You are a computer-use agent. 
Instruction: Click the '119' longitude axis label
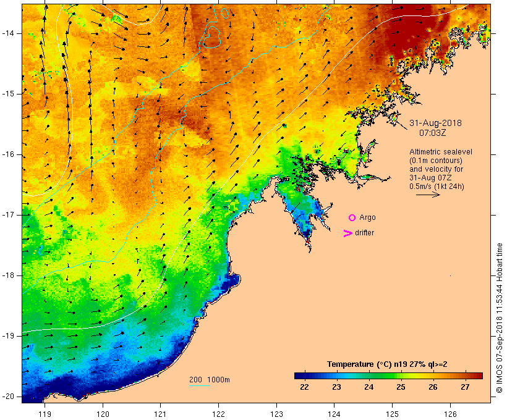(x=45, y=414)
